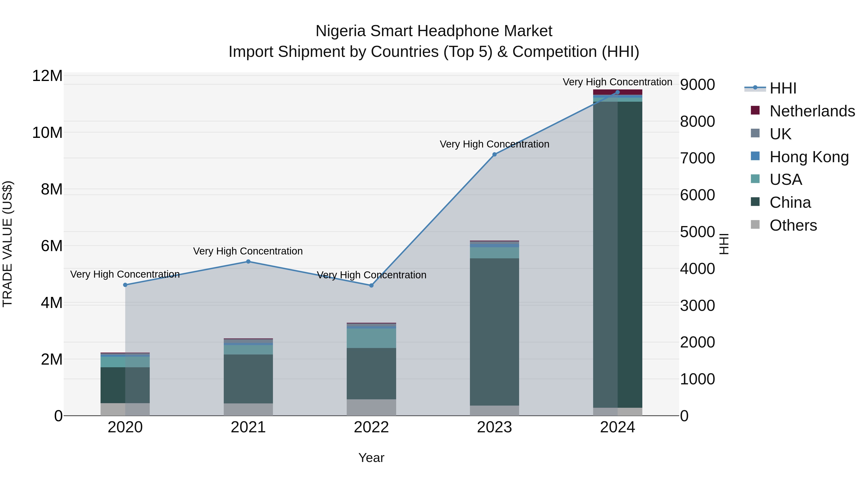The height and width of the screenshot is (488, 868).
Task: Click the China legend color swatch
Action: pos(755,202)
